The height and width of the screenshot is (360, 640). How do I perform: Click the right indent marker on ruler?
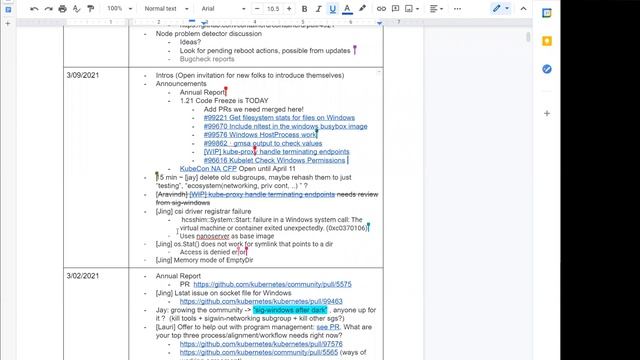[379, 23]
